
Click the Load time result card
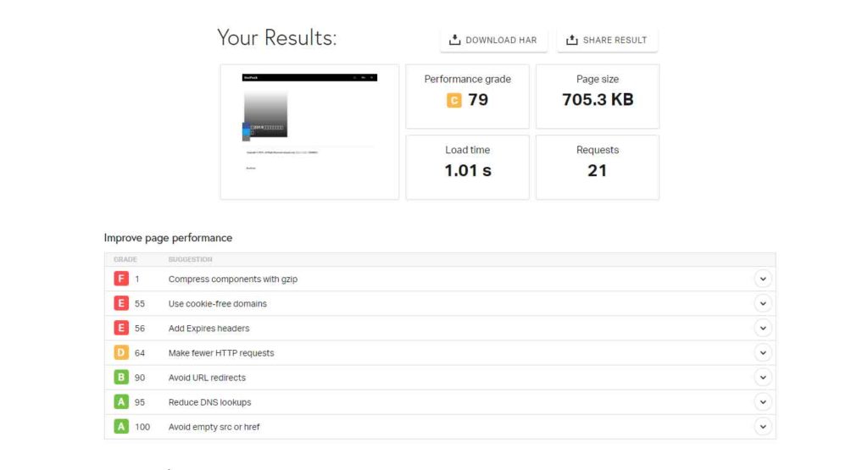pyautogui.click(x=468, y=167)
